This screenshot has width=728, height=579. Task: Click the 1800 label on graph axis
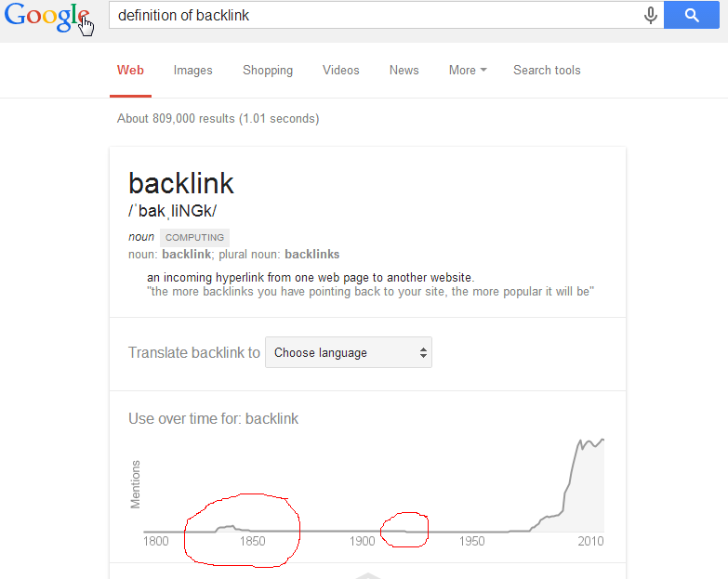[x=156, y=541]
